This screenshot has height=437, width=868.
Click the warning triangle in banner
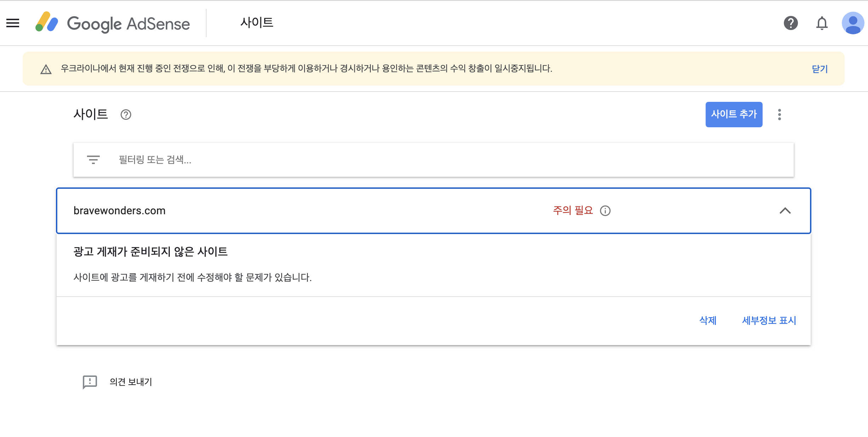click(46, 69)
